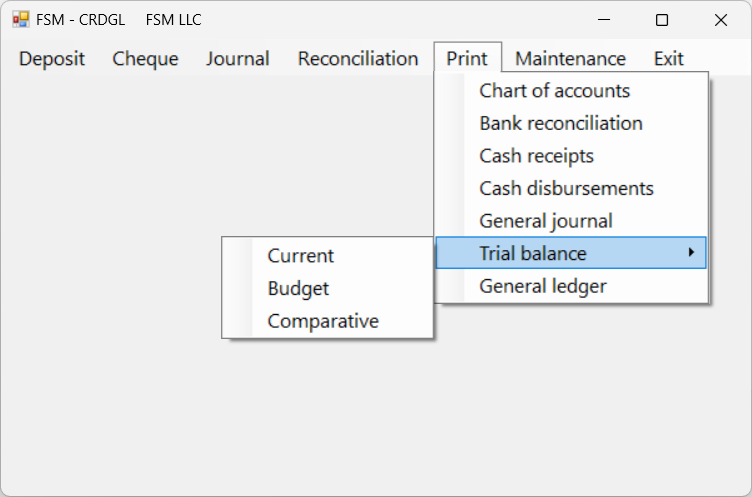Viewport: 752px width, 497px height.
Task: Open the Cheque menu
Action: pyautogui.click(x=145, y=58)
